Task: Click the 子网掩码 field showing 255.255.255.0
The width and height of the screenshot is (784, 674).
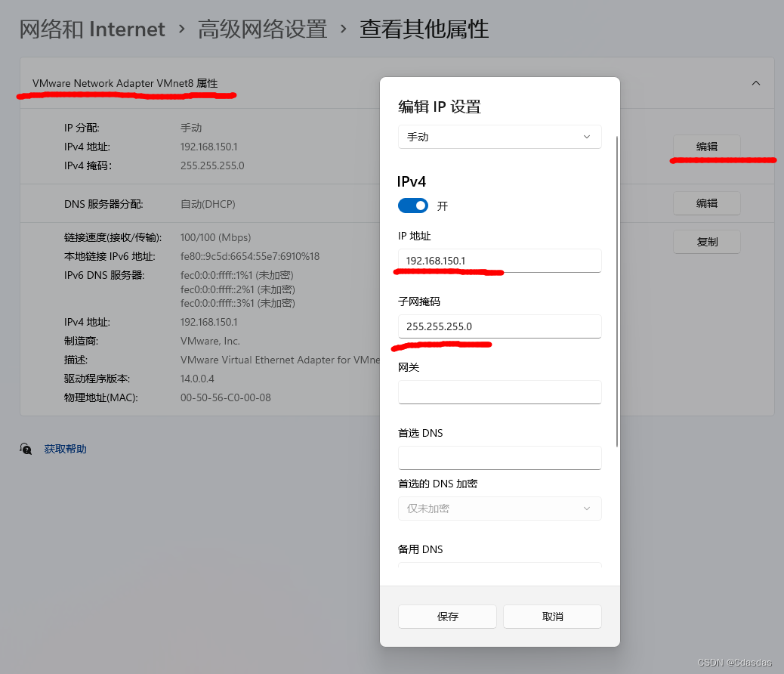Action: (499, 326)
